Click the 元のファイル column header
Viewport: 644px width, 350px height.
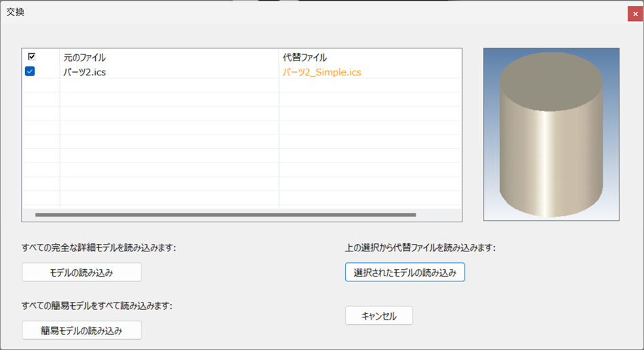pyautogui.click(x=84, y=58)
